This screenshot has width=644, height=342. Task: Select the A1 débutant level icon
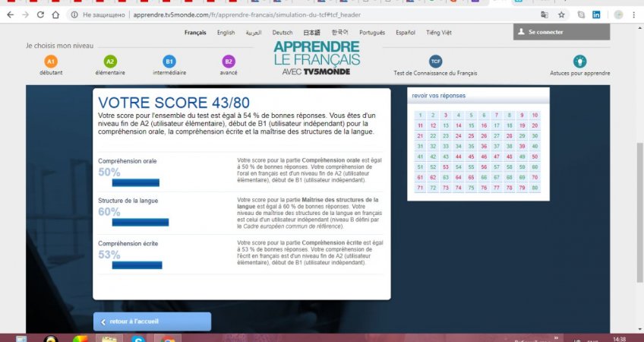pyautogui.click(x=51, y=62)
